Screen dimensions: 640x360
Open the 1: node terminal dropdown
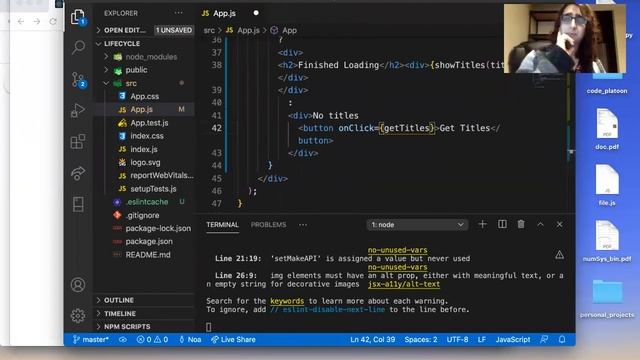click(x=417, y=224)
